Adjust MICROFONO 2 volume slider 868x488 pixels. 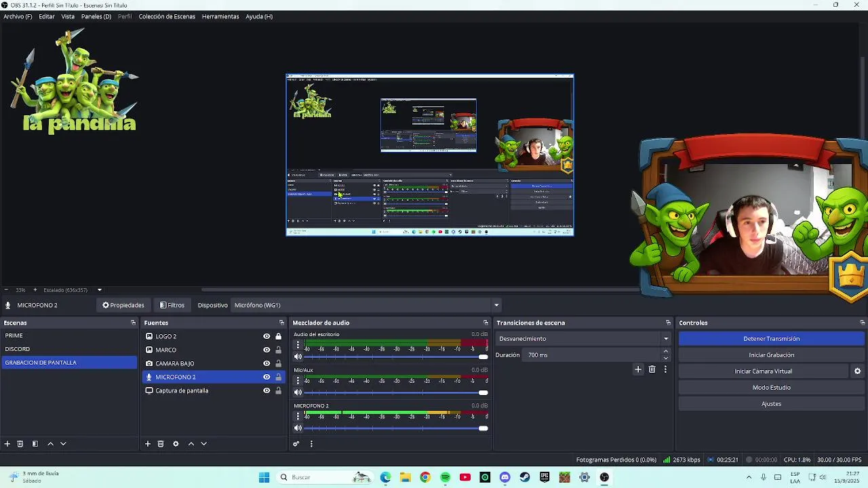click(396, 428)
